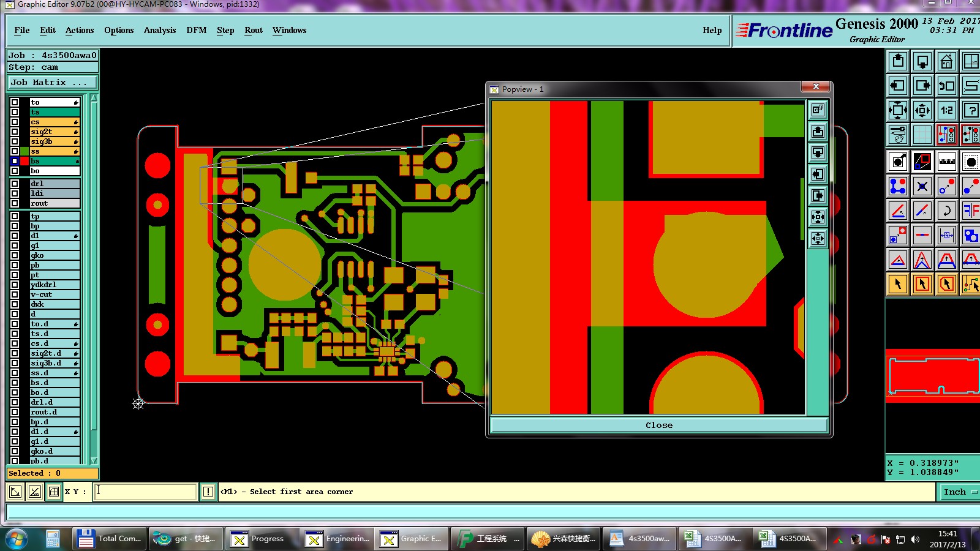Toggle checkbox for layer to
Image resolution: width=980 pixels, height=551 pixels.
(15, 102)
